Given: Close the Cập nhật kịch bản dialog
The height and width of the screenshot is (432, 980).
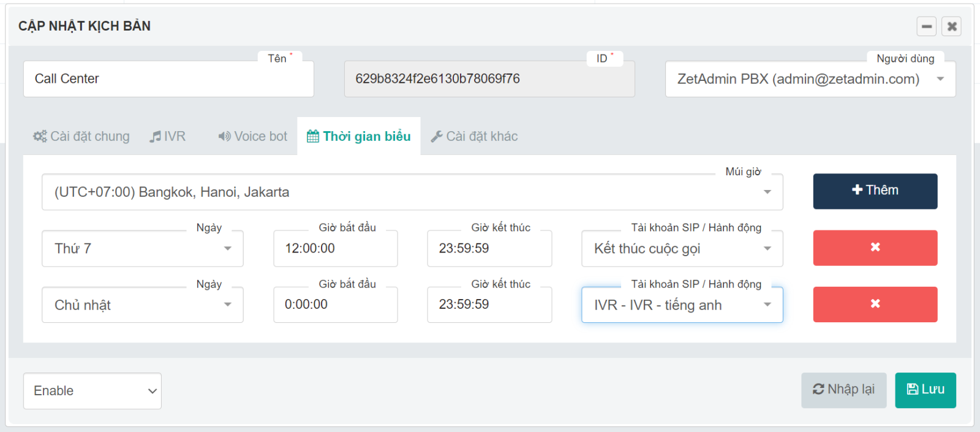Looking at the screenshot, I should (951, 26).
